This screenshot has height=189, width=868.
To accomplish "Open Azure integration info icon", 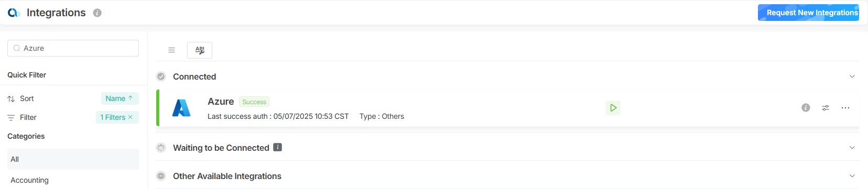I will (806, 108).
